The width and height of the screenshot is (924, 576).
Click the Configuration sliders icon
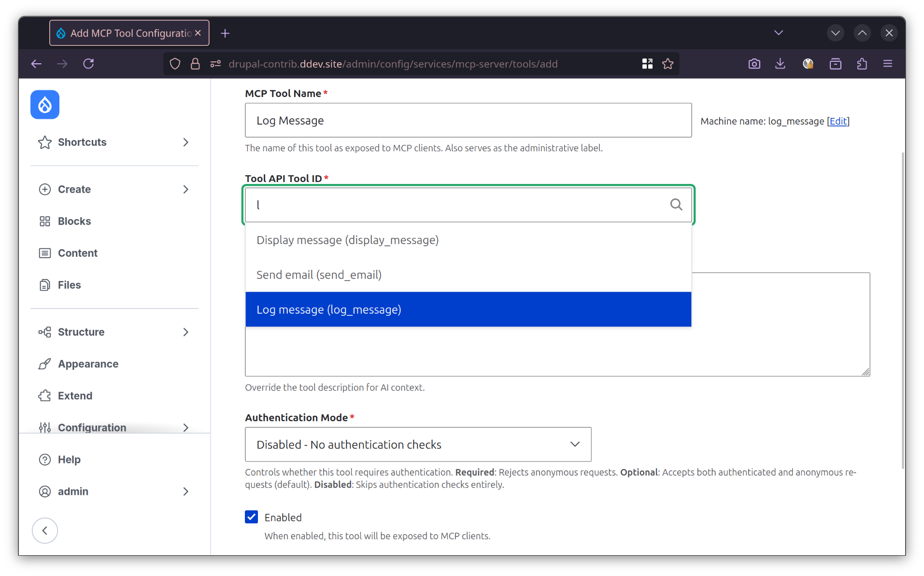[x=45, y=427]
